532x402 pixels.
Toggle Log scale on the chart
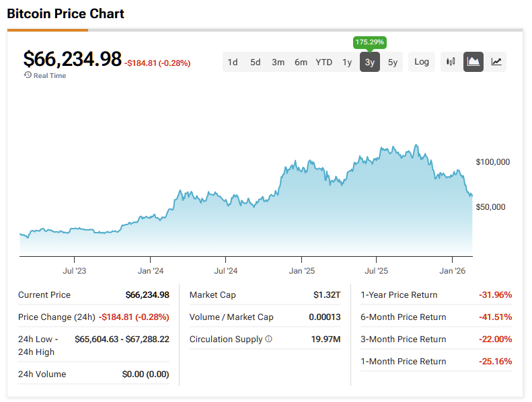[422, 62]
